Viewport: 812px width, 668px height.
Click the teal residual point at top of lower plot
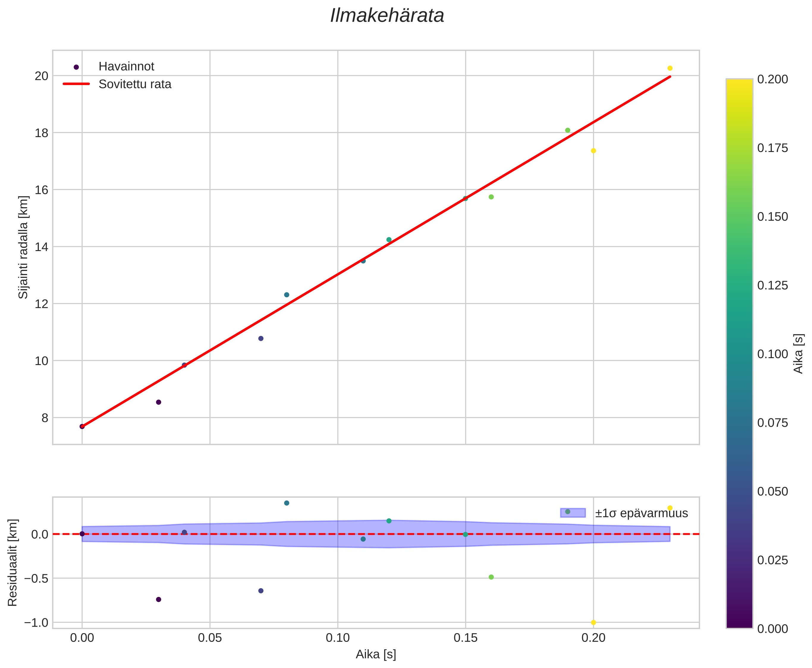click(287, 503)
